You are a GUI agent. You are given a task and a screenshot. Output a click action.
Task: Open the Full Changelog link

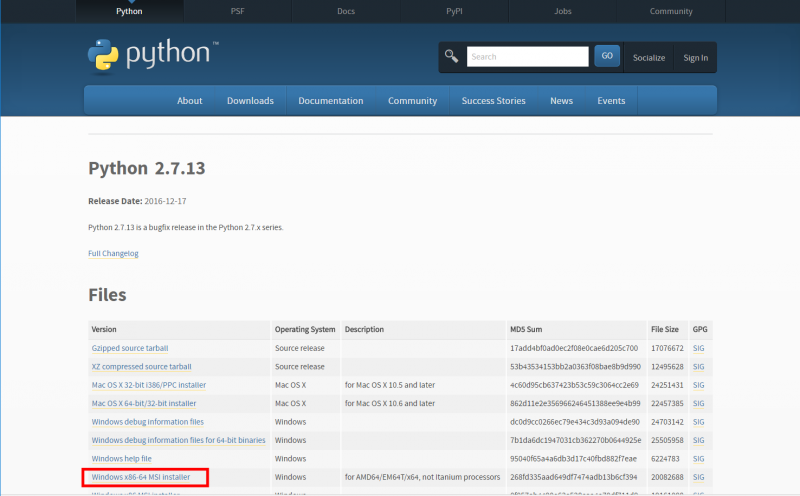click(113, 253)
